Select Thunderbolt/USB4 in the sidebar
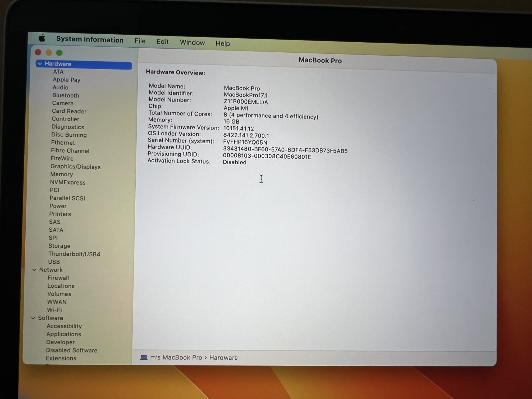The width and height of the screenshot is (532, 399). [74, 254]
